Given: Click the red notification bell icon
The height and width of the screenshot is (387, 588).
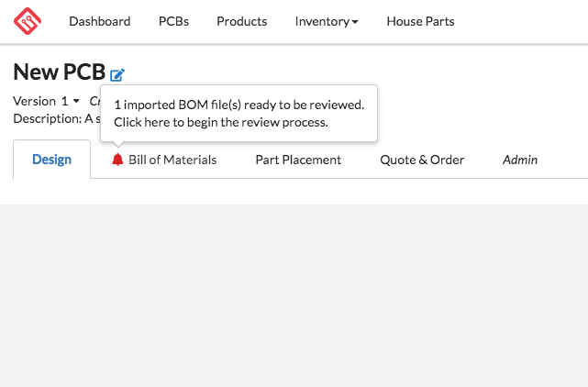Looking at the screenshot, I should click(117, 160).
